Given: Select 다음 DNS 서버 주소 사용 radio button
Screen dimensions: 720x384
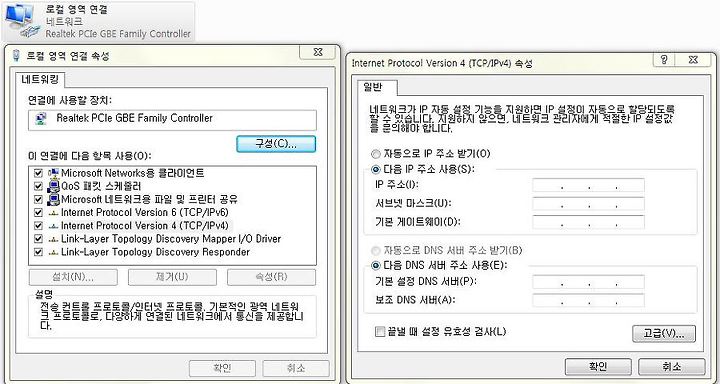Looking at the screenshot, I should coord(376,265).
